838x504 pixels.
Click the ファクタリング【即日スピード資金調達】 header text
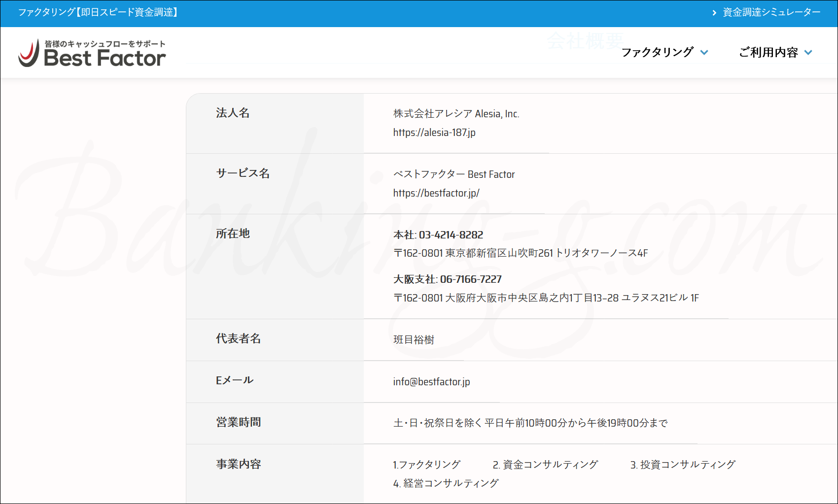point(99,12)
